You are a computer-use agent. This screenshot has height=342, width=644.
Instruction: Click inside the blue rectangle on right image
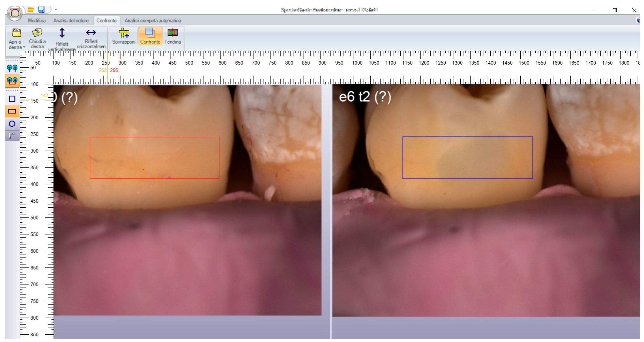coord(467,157)
